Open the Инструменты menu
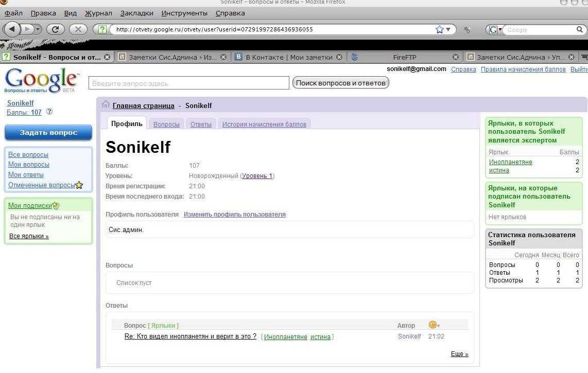Image resolution: width=588 pixels, height=373 pixels. [x=184, y=13]
